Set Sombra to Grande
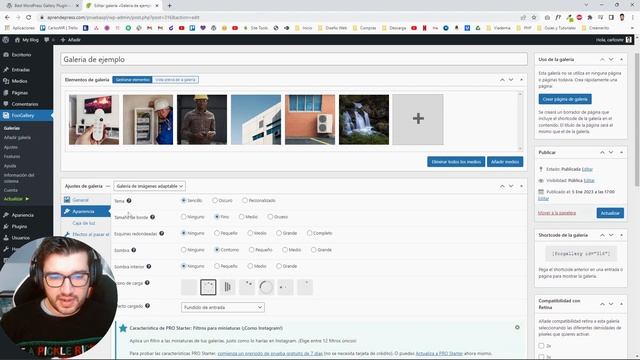Screen dimensions: 640x360 [313, 249]
